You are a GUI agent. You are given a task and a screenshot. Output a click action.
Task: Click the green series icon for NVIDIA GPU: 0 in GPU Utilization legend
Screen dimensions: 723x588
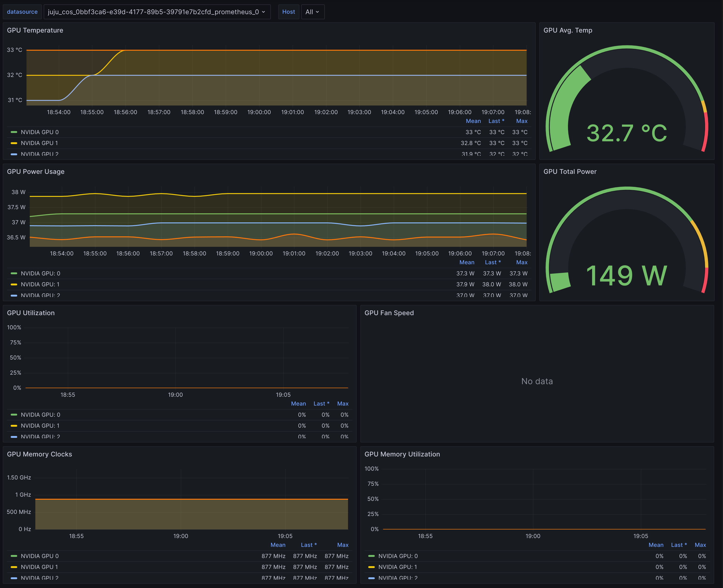pos(14,415)
